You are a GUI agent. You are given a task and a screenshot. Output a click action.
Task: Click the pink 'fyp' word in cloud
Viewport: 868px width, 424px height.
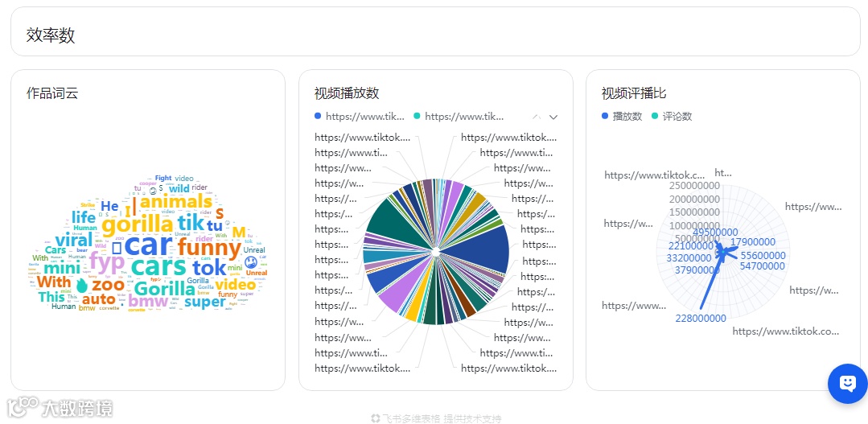click(x=107, y=261)
